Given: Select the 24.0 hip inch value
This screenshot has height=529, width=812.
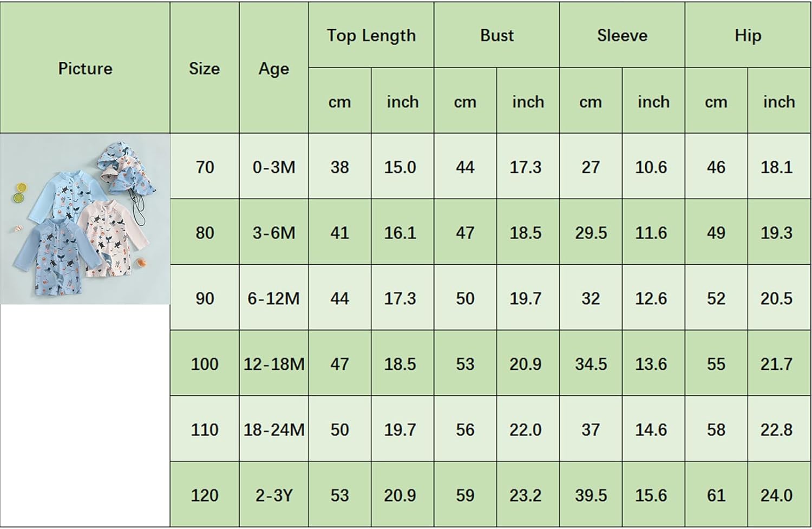Looking at the screenshot, I should pos(776,495).
